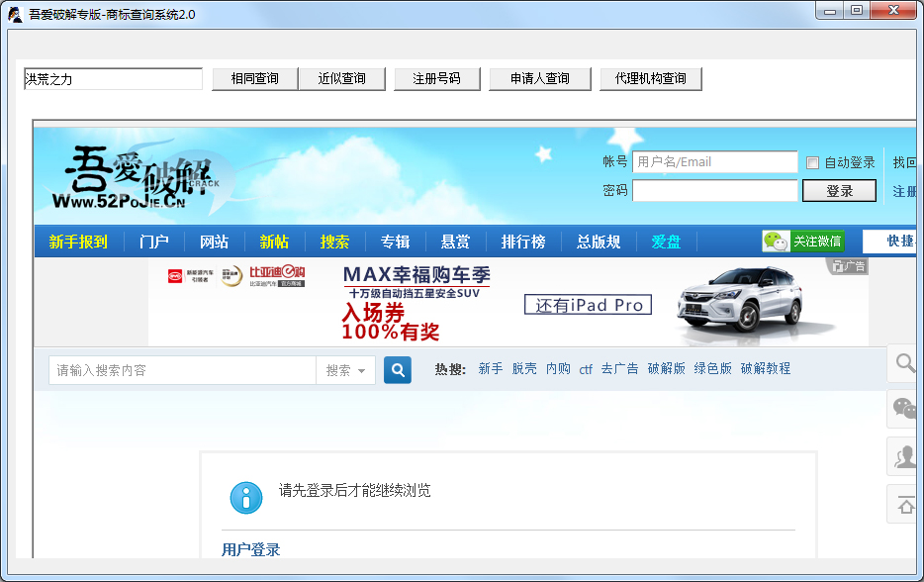Click the 近似查询 button
The width and height of the screenshot is (924, 582).
[341, 79]
